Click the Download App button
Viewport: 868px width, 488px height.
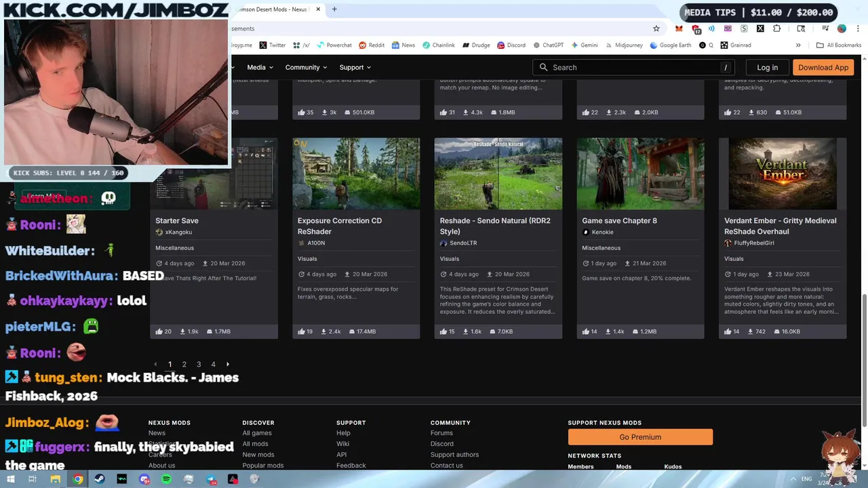[823, 67]
